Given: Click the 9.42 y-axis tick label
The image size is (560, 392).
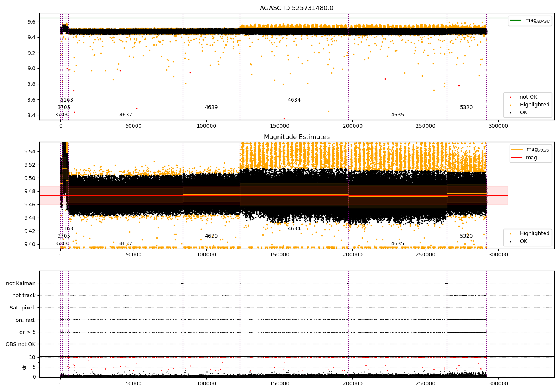Looking at the screenshot, I should [x=30, y=231].
